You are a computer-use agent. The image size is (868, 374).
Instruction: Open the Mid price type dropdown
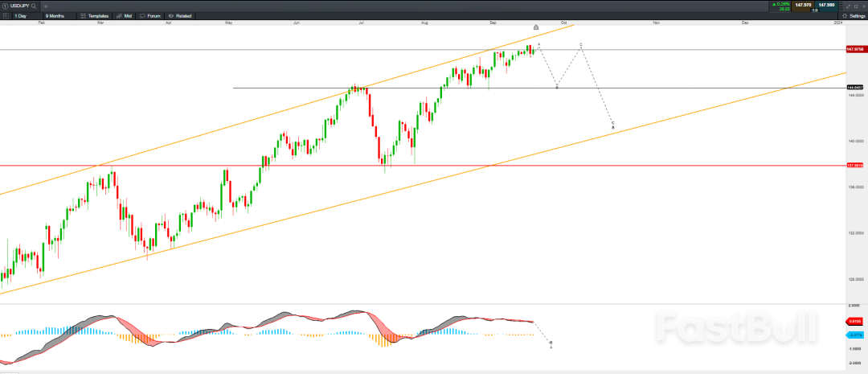click(x=124, y=15)
